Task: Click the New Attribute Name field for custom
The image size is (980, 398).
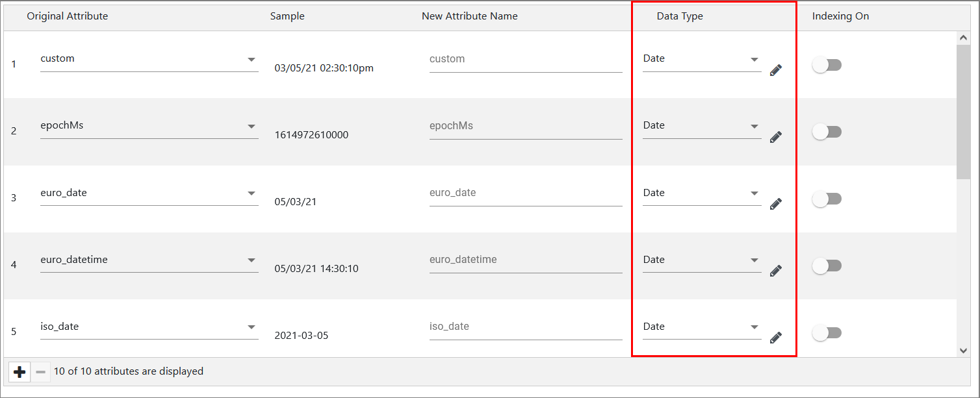Action: coord(525,59)
